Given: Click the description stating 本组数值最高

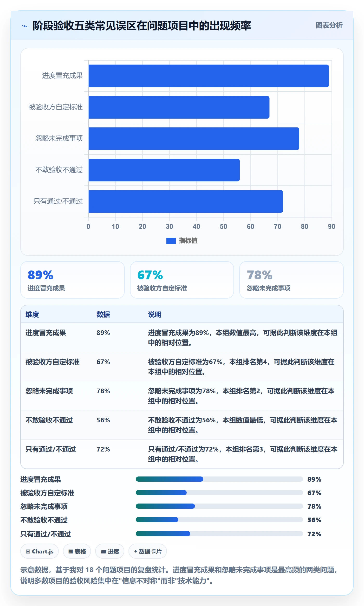Looking at the screenshot, I should pyautogui.click(x=243, y=338).
